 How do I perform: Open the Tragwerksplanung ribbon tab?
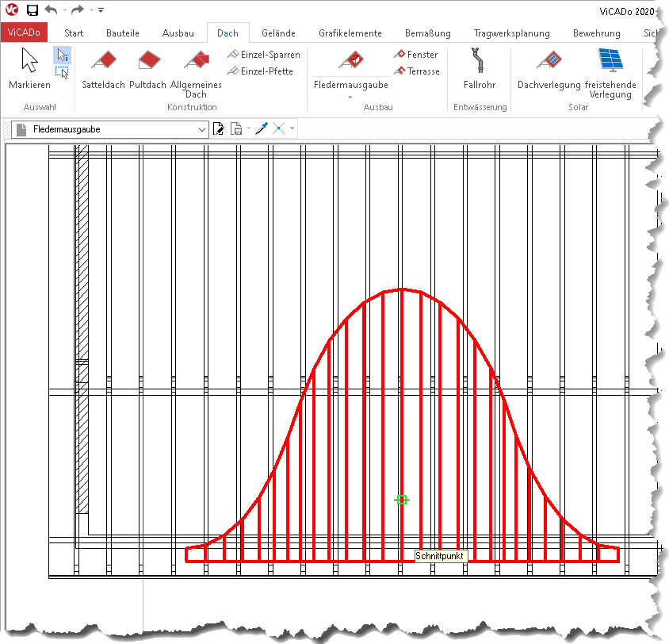512,33
